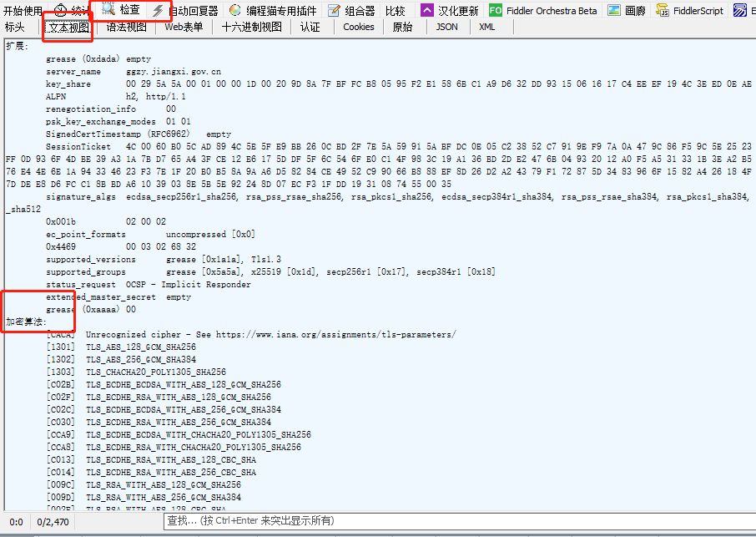756x537 pixels.
Task: Click the 0x001b extension line
Action: tap(106, 222)
